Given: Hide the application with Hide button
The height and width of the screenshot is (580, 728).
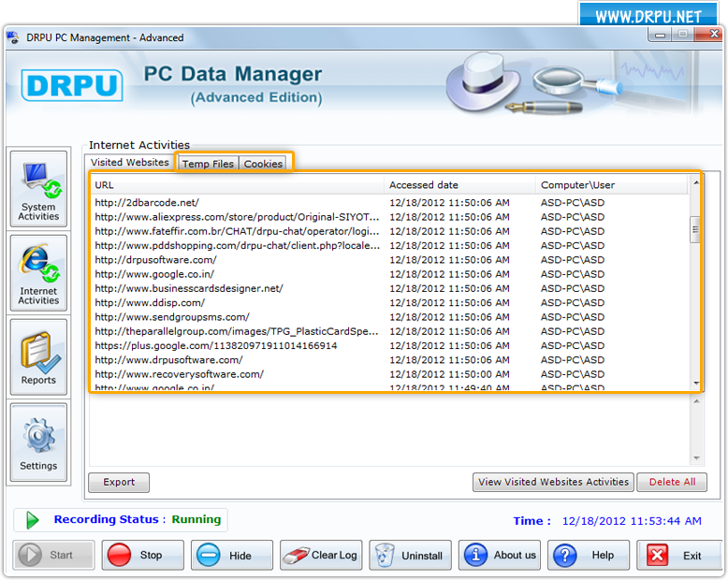Looking at the screenshot, I should pyautogui.click(x=232, y=555).
